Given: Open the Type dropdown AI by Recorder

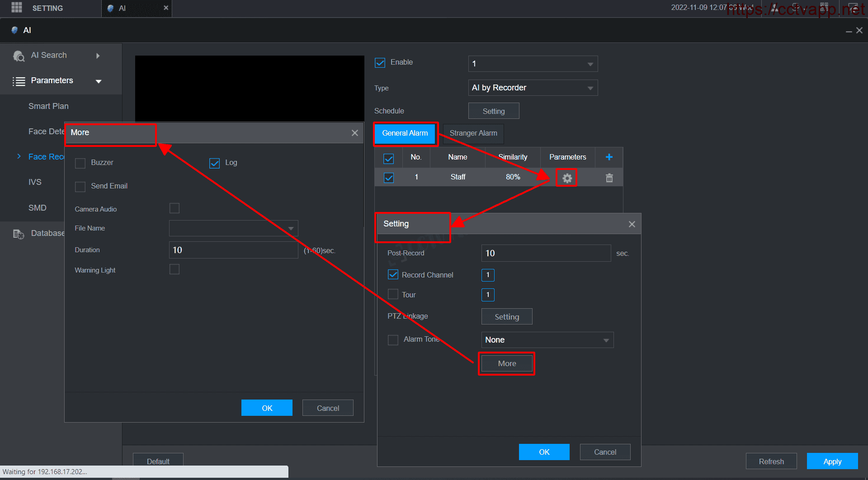Looking at the screenshot, I should pyautogui.click(x=533, y=88).
